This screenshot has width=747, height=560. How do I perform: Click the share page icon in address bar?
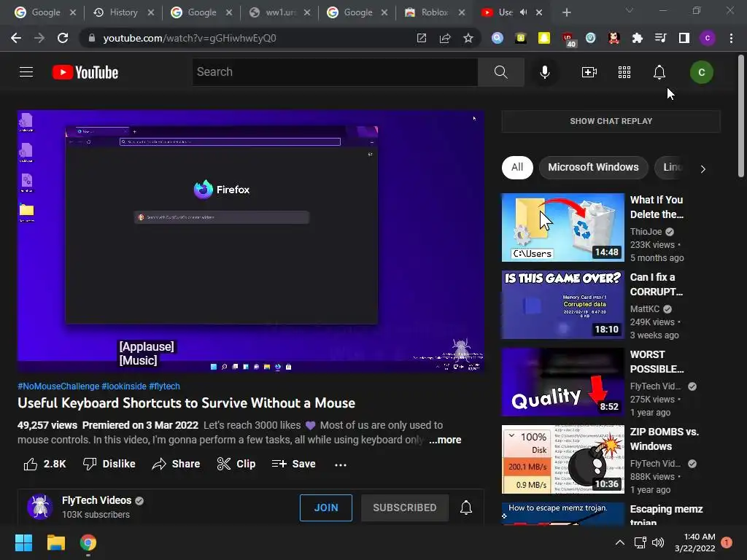[445, 38]
